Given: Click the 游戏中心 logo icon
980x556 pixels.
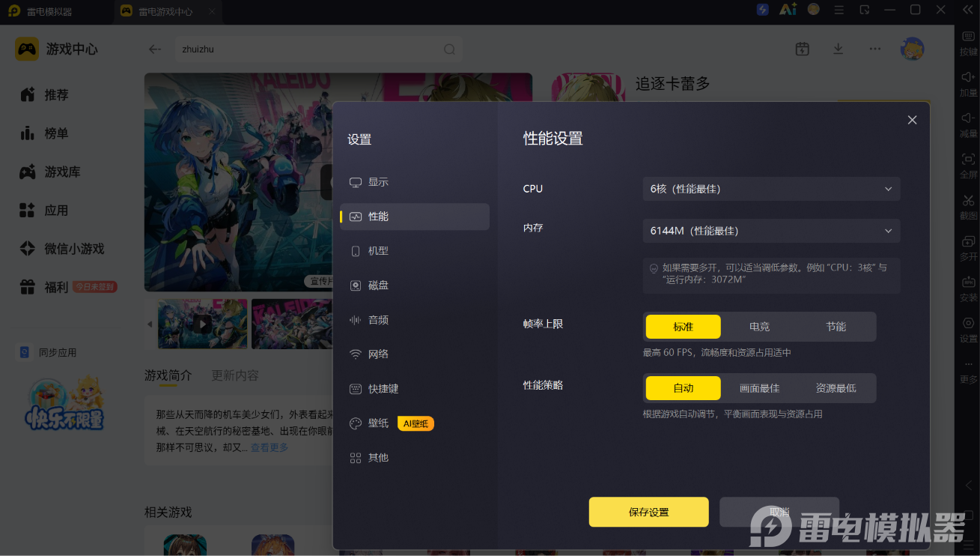Looking at the screenshot, I should 27,49.
